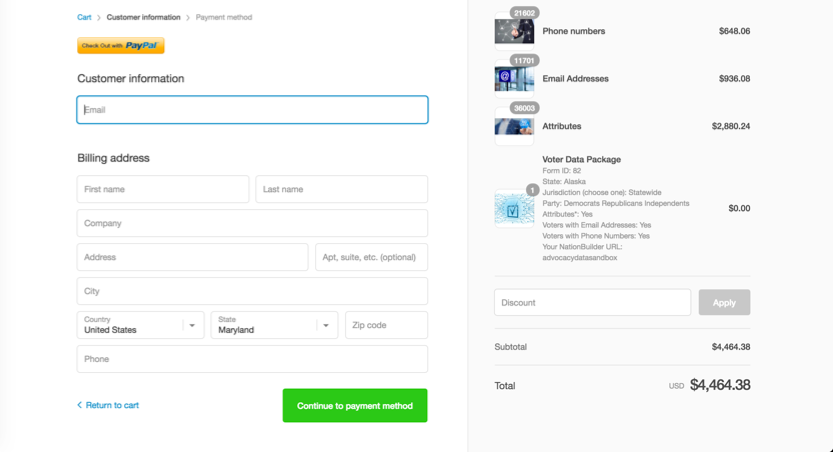Click quantity badge 36003
The width and height of the screenshot is (833, 452).
point(524,108)
